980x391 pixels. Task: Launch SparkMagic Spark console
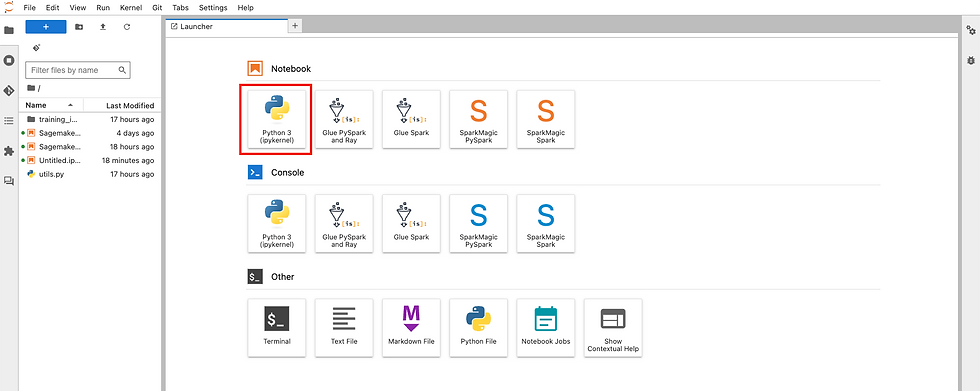(546, 224)
